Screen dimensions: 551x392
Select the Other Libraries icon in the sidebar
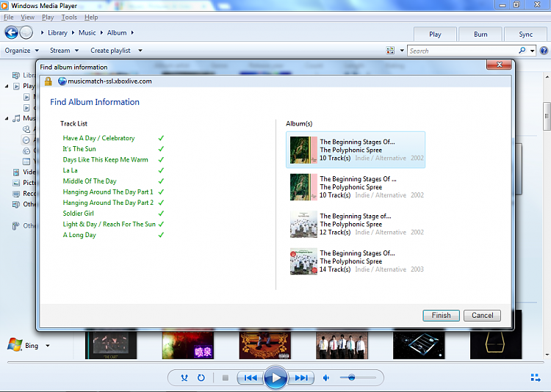pos(16,204)
